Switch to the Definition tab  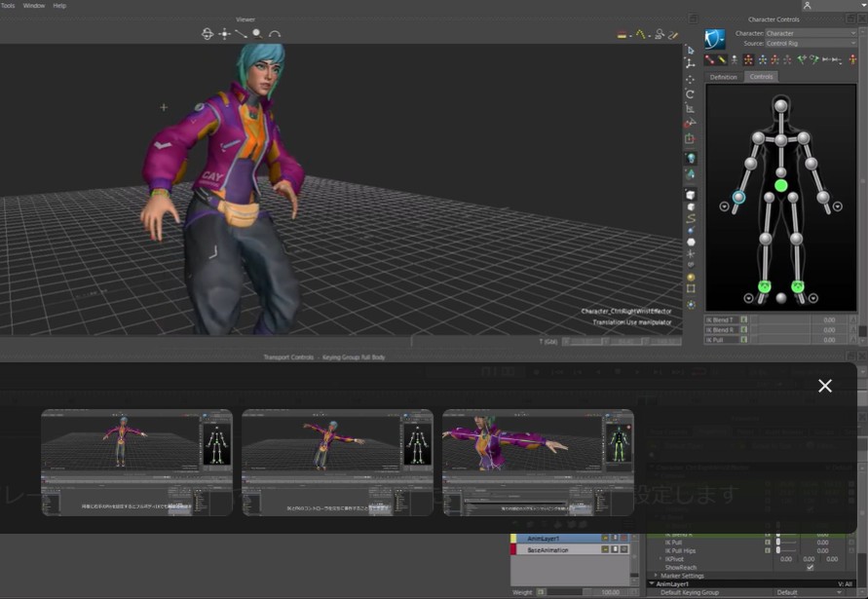(x=724, y=77)
